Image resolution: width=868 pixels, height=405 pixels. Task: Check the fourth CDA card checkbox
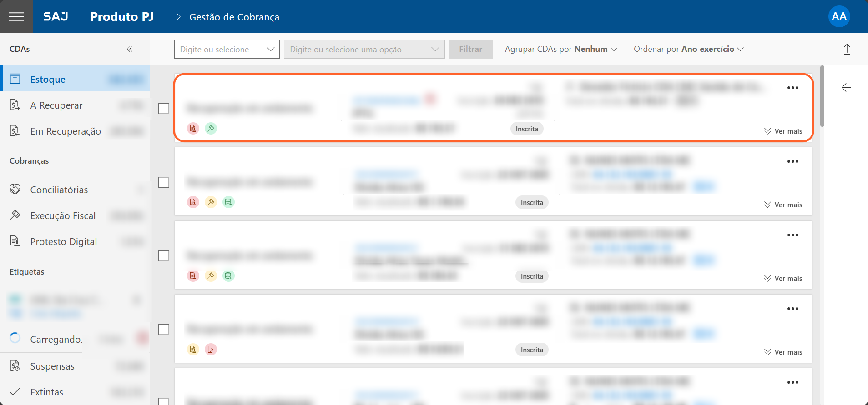164,330
